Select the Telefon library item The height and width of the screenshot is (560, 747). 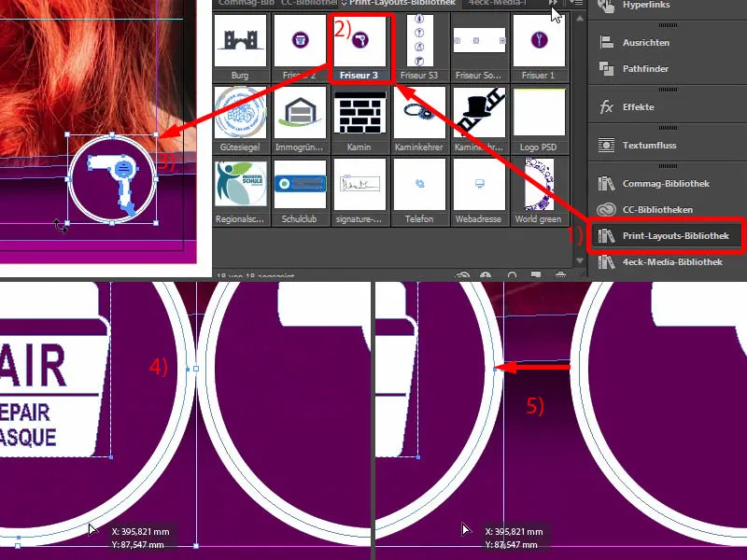[x=419, y=191]
